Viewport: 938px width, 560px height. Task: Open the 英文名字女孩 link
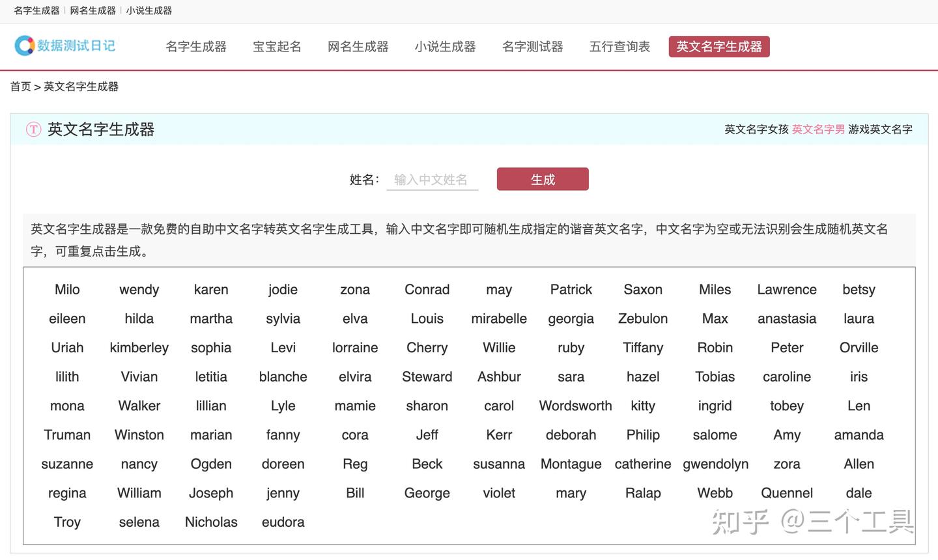click(x=756, y=130)
